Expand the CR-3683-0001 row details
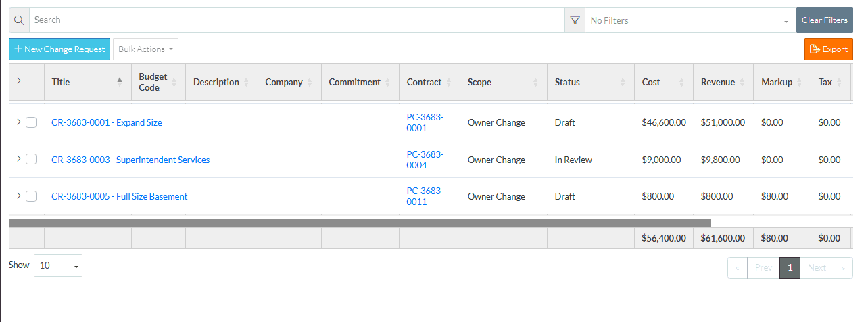Viewport: 868px width, 322px height. pyautogui.click(x=18, y=122)
